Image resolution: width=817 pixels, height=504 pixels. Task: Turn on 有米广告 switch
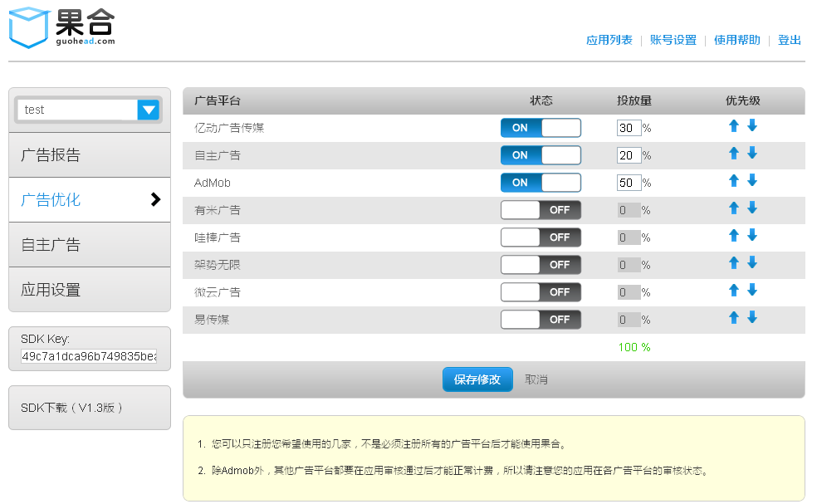coord(541,210)
